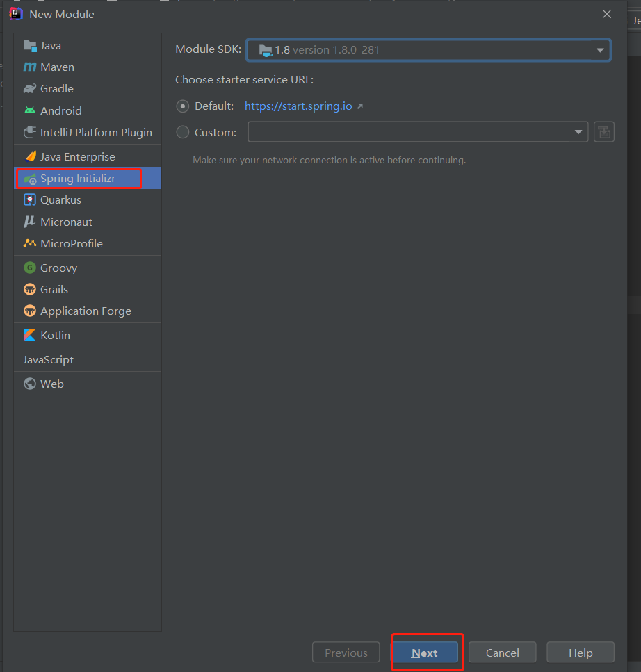Select the Application Forge label

click(86, 311)
